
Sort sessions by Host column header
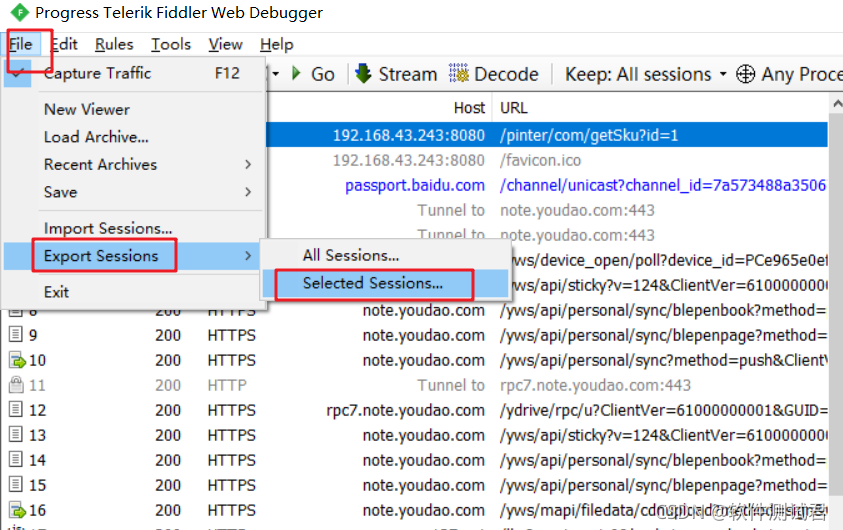coord(469,108)
